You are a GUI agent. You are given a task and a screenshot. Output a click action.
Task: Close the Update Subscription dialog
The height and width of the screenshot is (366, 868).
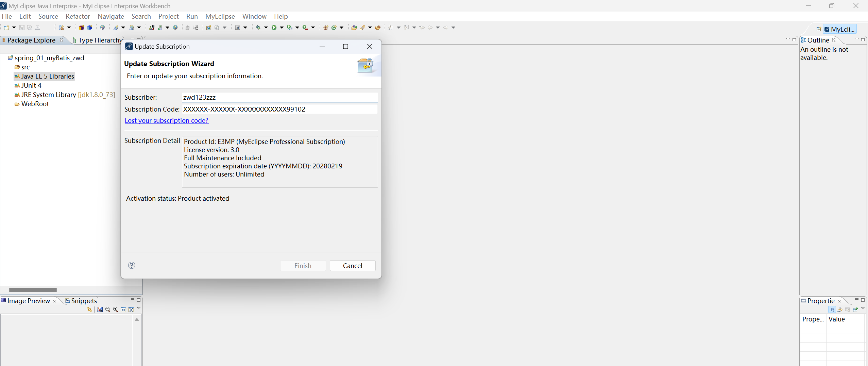370,47
